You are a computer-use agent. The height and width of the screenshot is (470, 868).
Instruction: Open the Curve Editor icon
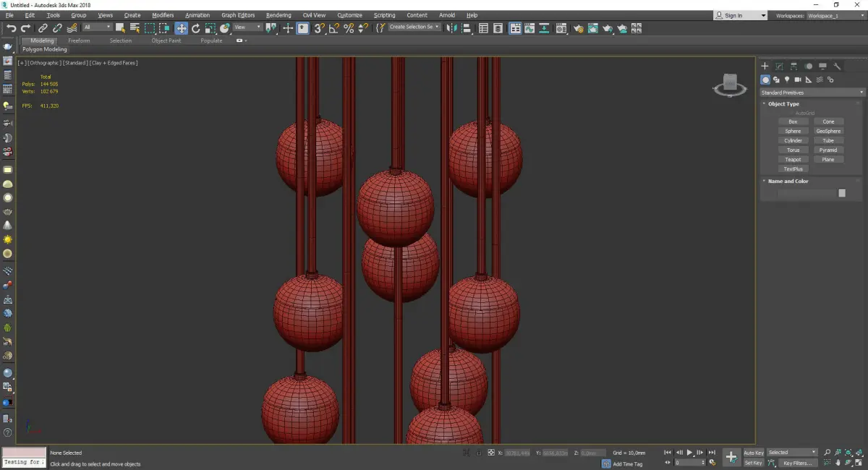pos(529,28)
